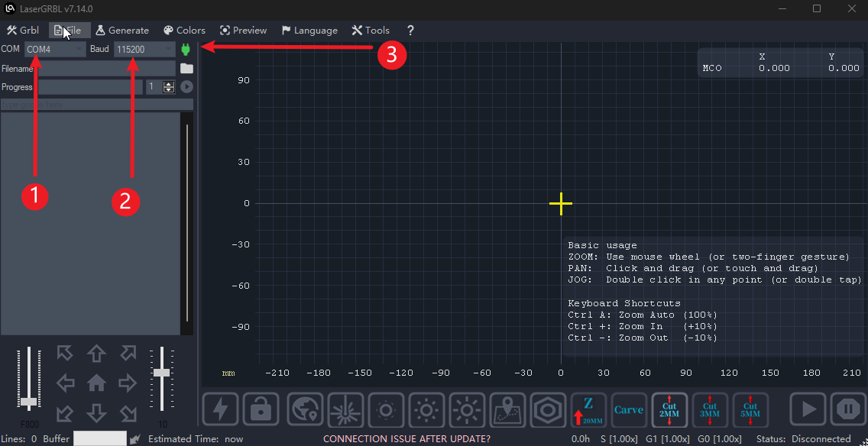Click the Z 20MM raise button
The width and height of the screenshot is (868, 446).
[588, 410]
